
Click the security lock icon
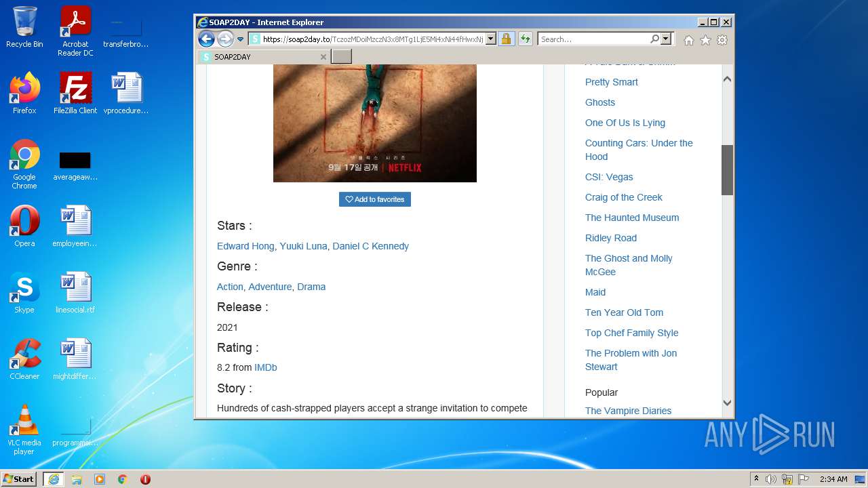506,39
